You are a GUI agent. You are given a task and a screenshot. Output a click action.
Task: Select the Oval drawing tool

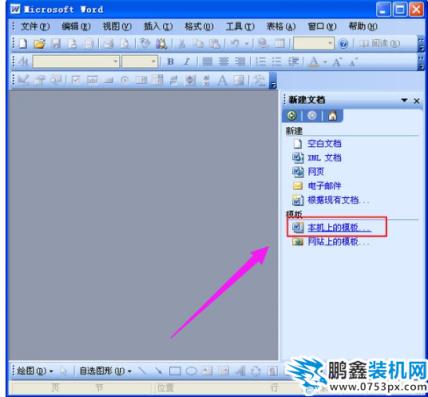click(x=191, y=371)
